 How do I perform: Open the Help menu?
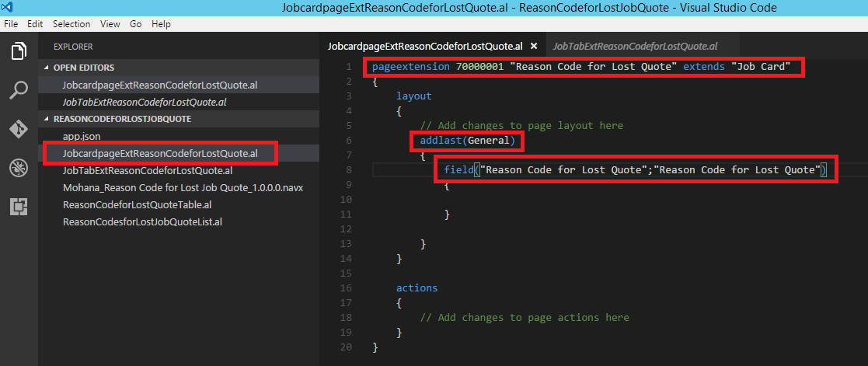coord(161,24)
